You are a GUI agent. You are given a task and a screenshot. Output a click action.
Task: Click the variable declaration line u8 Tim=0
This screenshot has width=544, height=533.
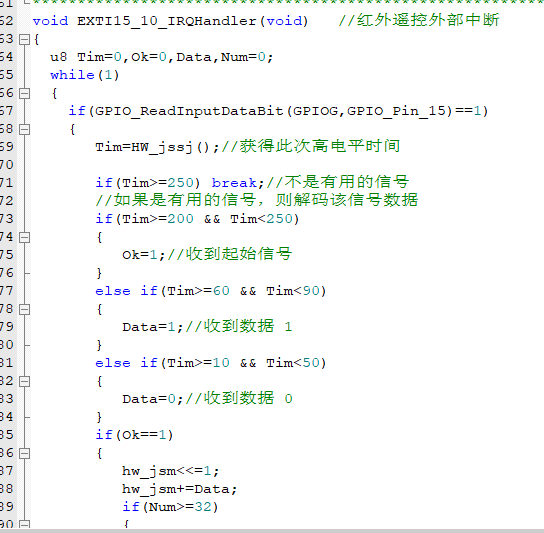[162, 57]
